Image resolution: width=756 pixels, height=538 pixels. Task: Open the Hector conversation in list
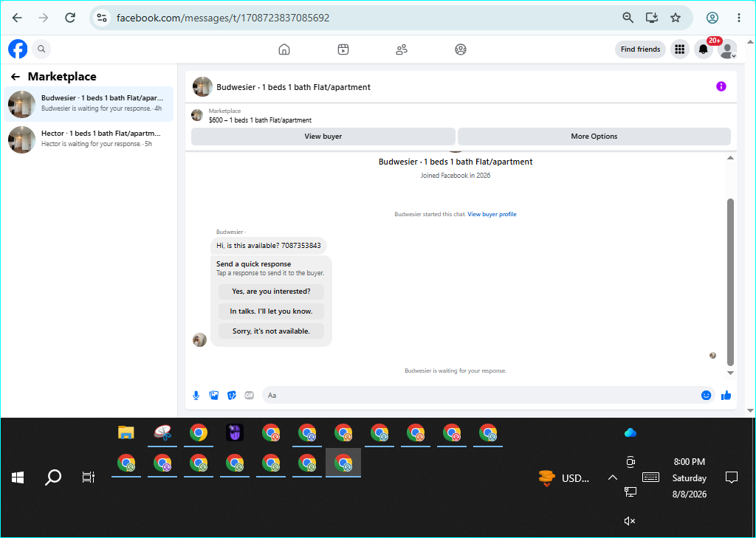point(89,139)
